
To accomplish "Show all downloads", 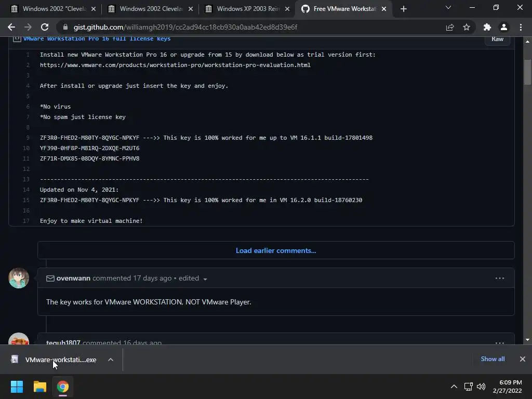I will pos(493,359).
